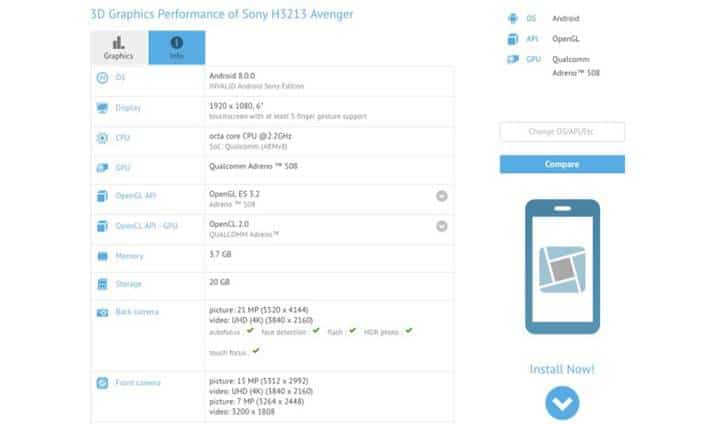Click the HDR photo checkmark
720x424 pixels.
point(409,330)
